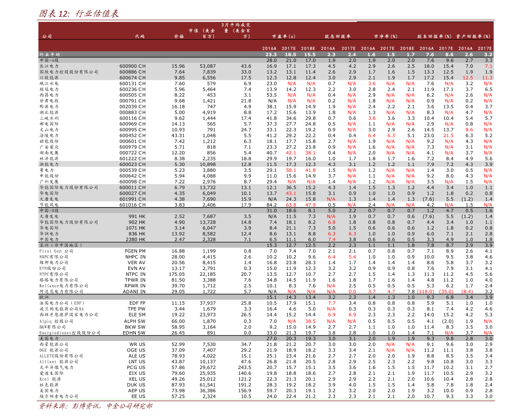The width and height of the screenshot is (532, 419).
Task: Select company name "华润电力"
Action: click(49, 233)
